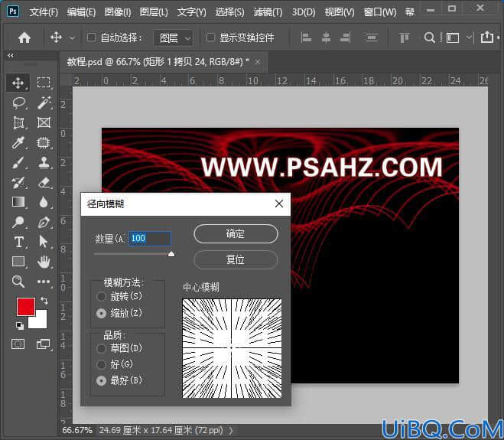Screen dimensions: 504x440
Task: Reset default foreground and background colors
Action: [x=20, y=325]
